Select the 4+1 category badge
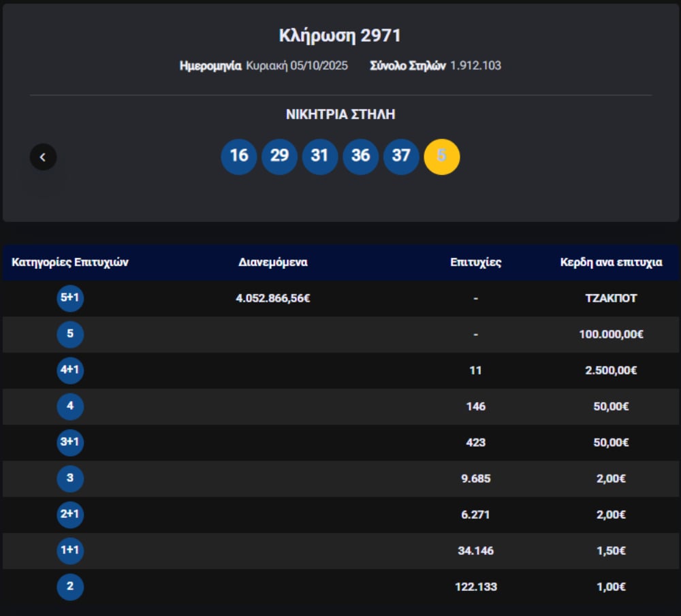 click(70, 370)
